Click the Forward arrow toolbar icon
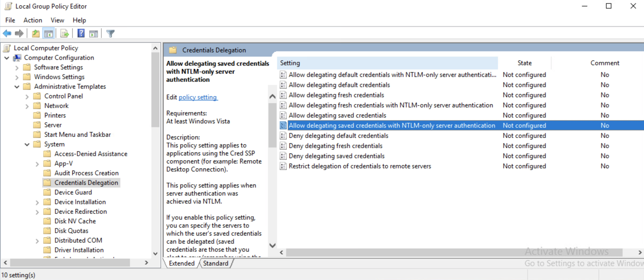Image resolution: width=644 pixels, height=280 pixels. click(19, 33)
